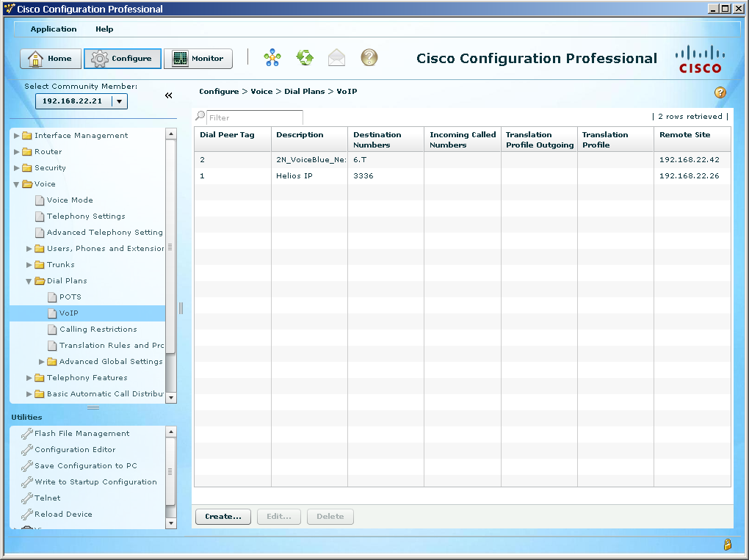Open help via toolbar question mark icon
This screenshot has width=749, height=560.
369,58
